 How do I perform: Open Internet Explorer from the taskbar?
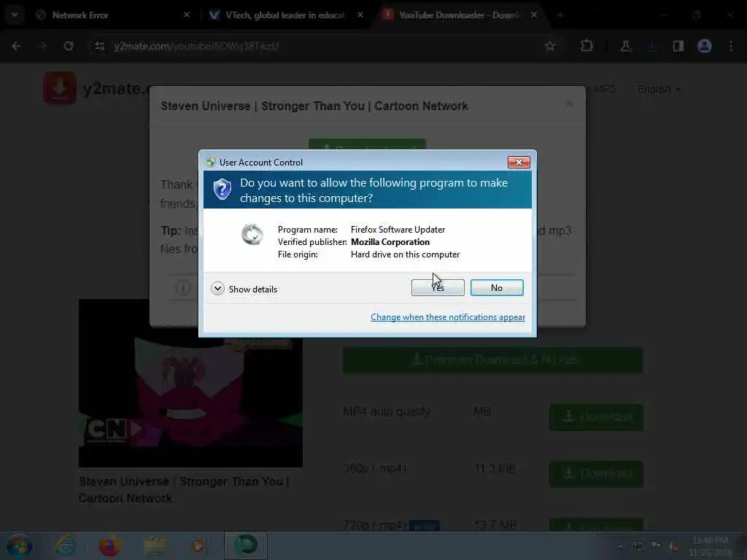pyautogui.click(x=66, y=545)
